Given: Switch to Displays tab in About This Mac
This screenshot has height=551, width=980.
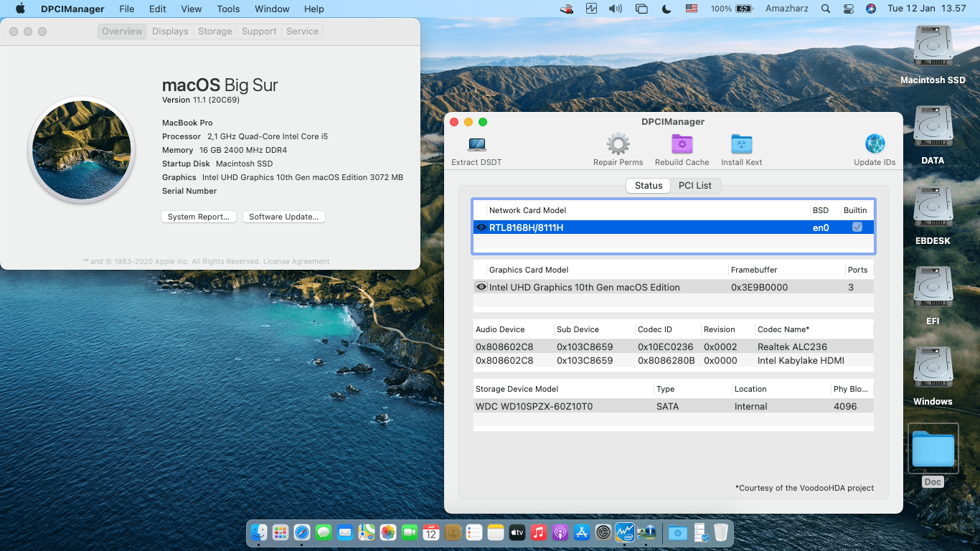Looking at the screenshot, I should coord(170,32).
